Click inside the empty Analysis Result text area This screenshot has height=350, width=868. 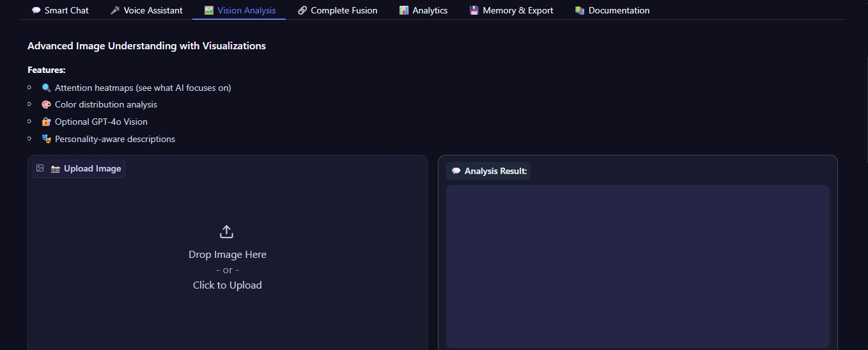pos(638,267)
